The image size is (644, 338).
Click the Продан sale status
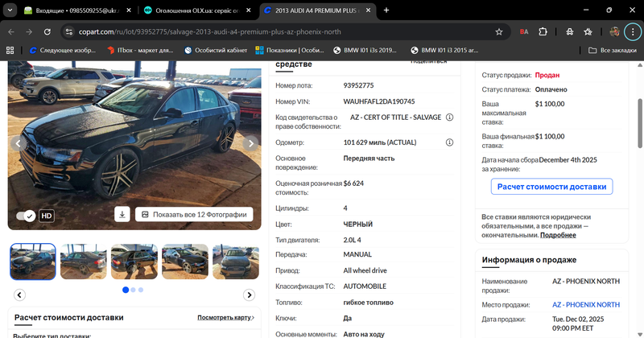pos(547,75)
